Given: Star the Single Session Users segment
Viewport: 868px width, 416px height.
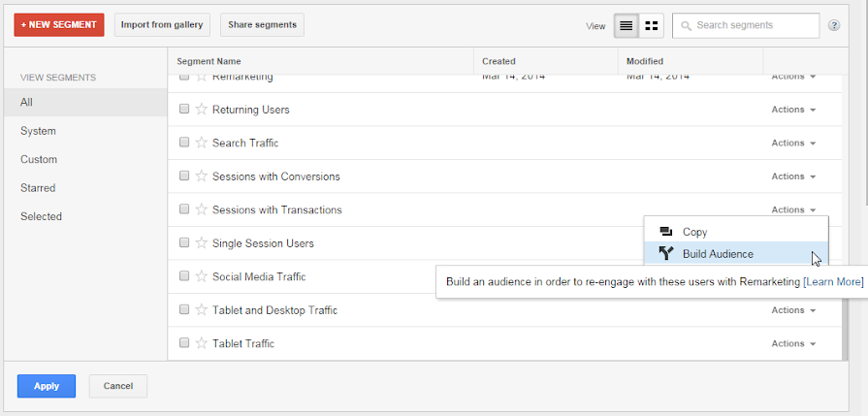Looking at the screenshot, I should point(202,243).
